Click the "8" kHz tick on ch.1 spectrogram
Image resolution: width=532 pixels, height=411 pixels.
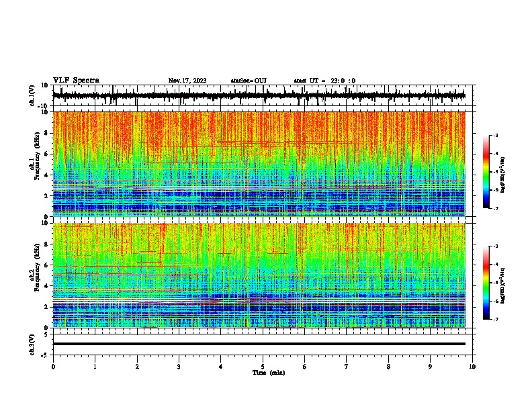46,133
